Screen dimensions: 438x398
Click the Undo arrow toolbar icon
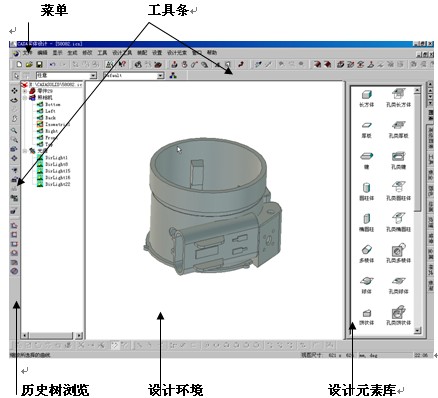(52, 64)
